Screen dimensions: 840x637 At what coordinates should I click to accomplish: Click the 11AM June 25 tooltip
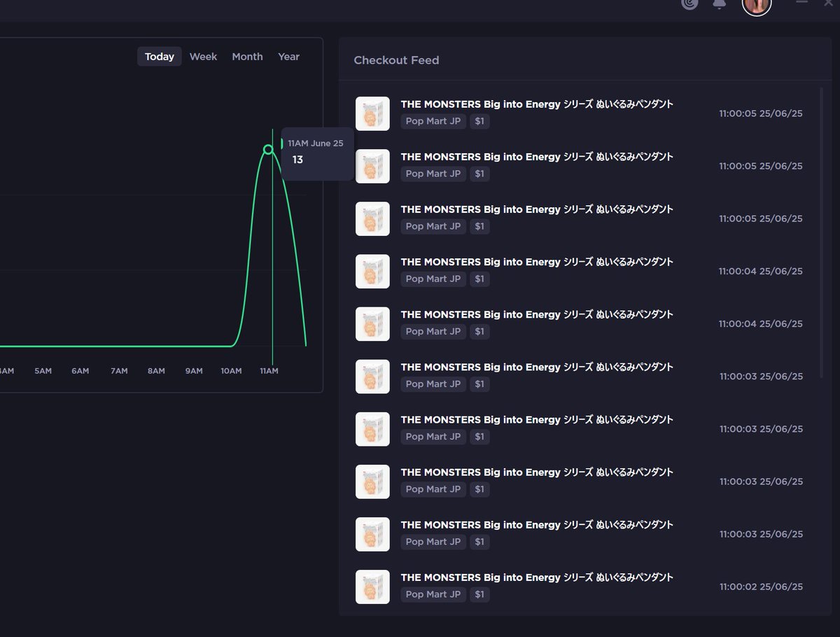317,153
